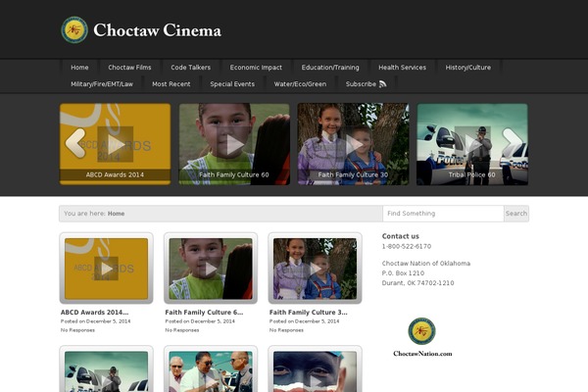Image resolution: width=588 pixels, height=392 pixels.
Task: Click No Responses under ABCD Awards
Action: tap(77, 330)
